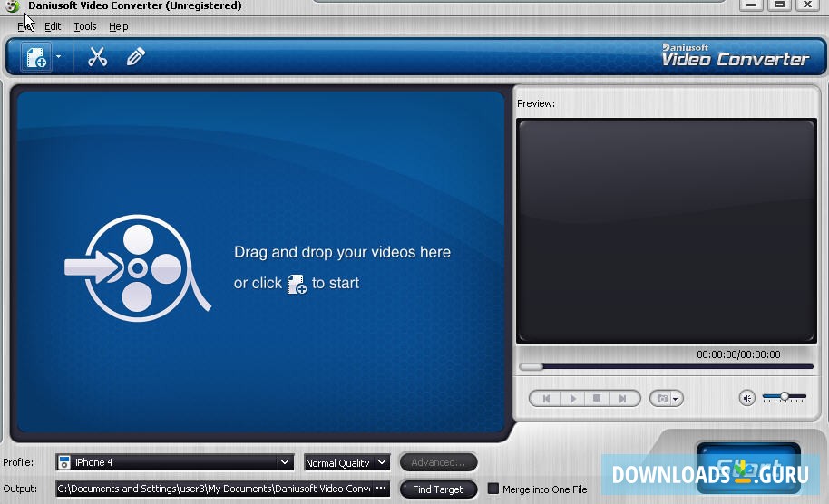
Task: Mute the preview speaker icon
Action: click(x=746, y=398)
